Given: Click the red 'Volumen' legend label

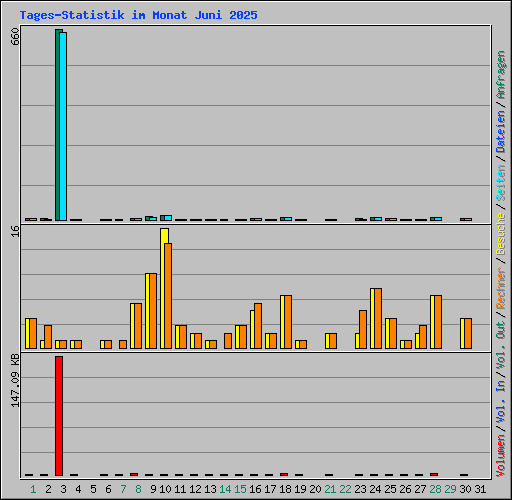Looking at the screenshot, I should point(501,456).
